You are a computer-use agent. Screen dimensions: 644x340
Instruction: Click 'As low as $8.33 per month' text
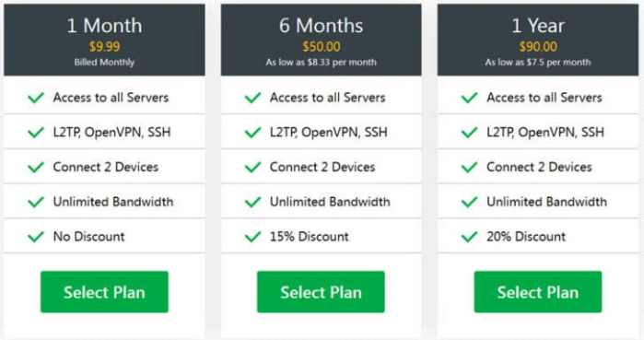[321, 63]
